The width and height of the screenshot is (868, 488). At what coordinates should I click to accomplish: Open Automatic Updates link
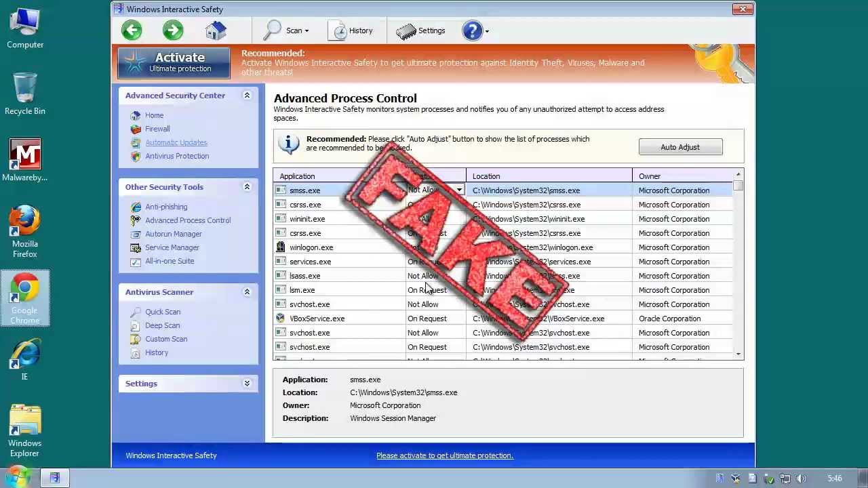coord(176,142)
